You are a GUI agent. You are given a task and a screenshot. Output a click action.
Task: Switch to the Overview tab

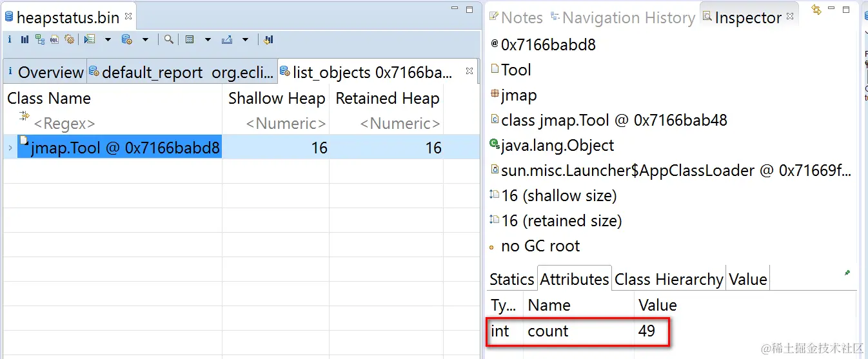point(45,72)
